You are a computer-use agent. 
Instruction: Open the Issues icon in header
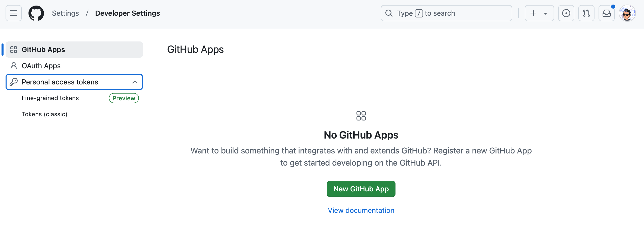tap(566, 13)
